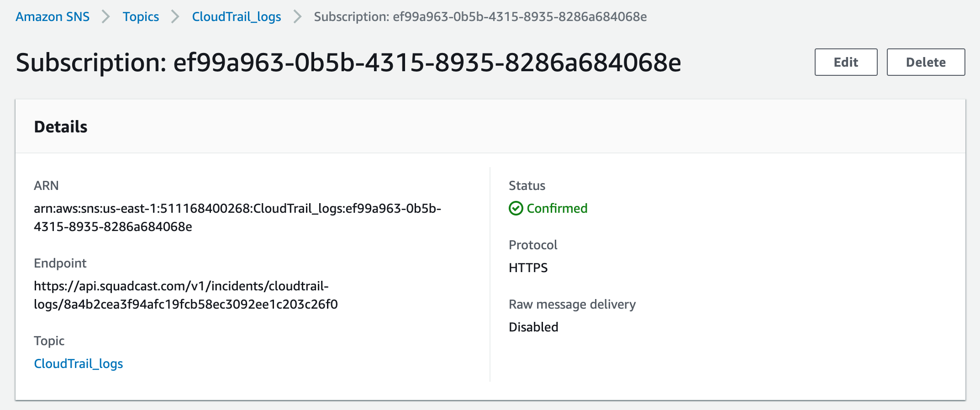Click the Delete button
Image resolution: width=980 pixels, height=410 pixels.
pyautogui.click(x=926, y=62)
